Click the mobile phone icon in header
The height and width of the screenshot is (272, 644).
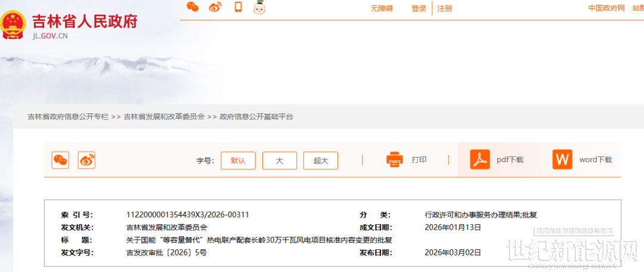coord(238,7)
